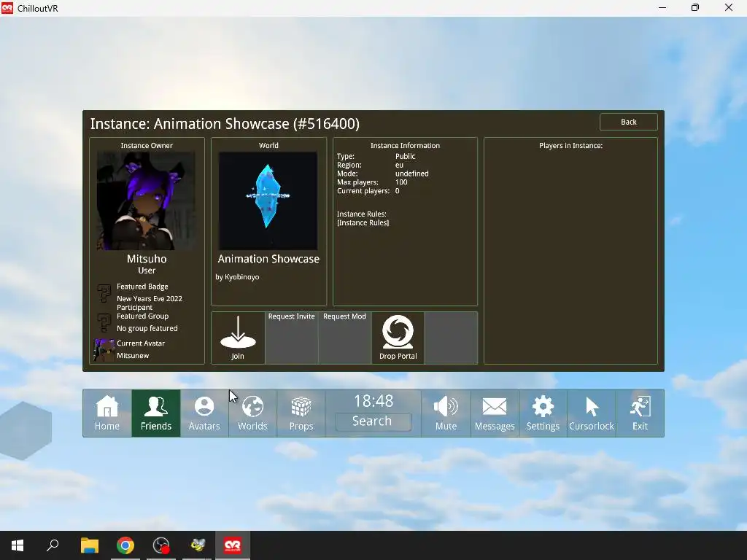
Task: Click the 'Max players: 100' row
Action: 372,182
